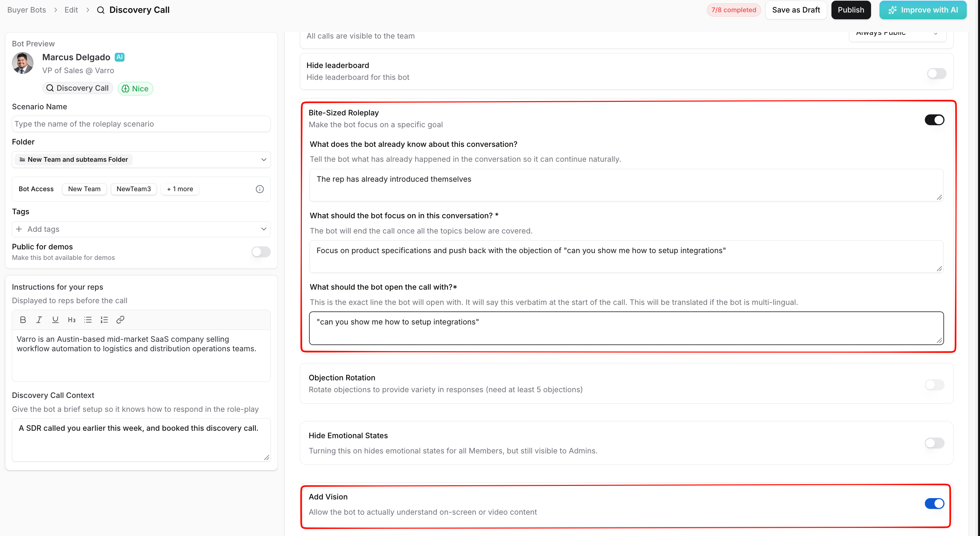
Task: Enable the Public for demos toggle
Action: (x=261, y=251)
